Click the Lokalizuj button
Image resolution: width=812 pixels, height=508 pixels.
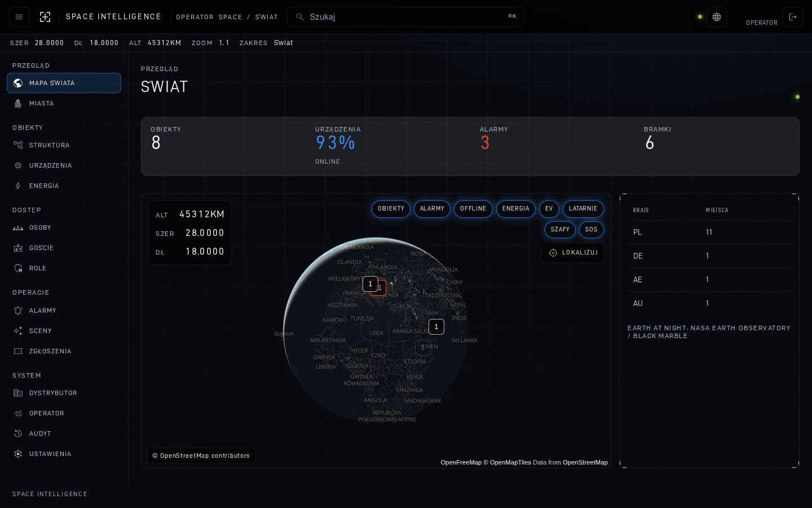tap(572, 253)
